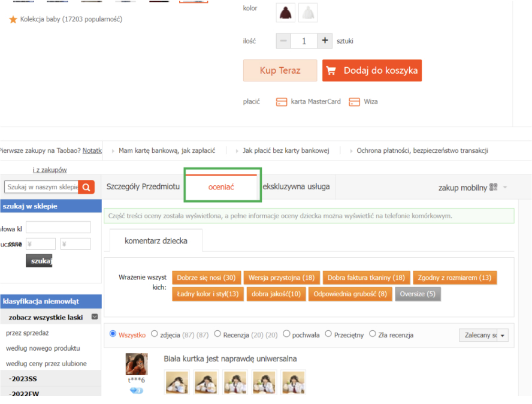The width and height of the screenshot is (532, 404).
Task: Click the star icon beside Kolekcja baby
Action: 13,20
